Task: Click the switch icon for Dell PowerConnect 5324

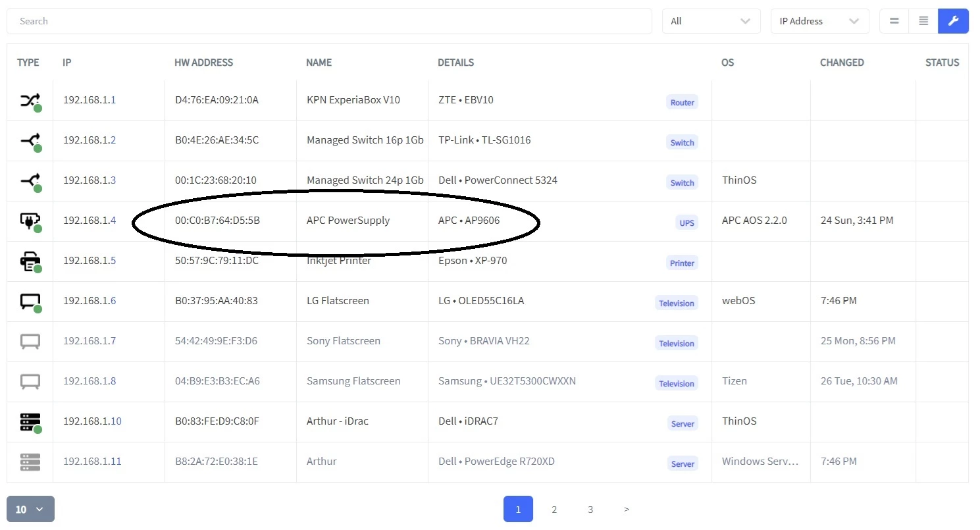Action: [30, 181]
